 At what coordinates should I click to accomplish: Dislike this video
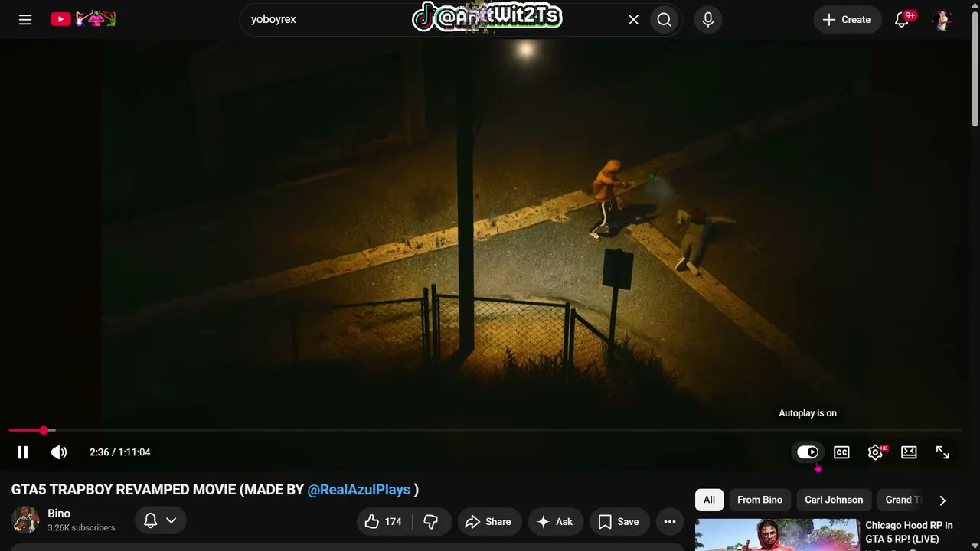coord(431,522)
